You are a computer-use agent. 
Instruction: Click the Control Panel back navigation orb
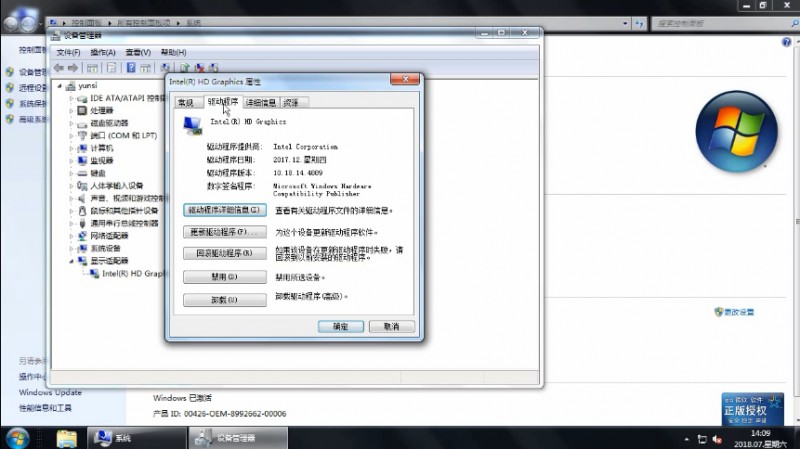pyautogui.click(x=13, y=23)
